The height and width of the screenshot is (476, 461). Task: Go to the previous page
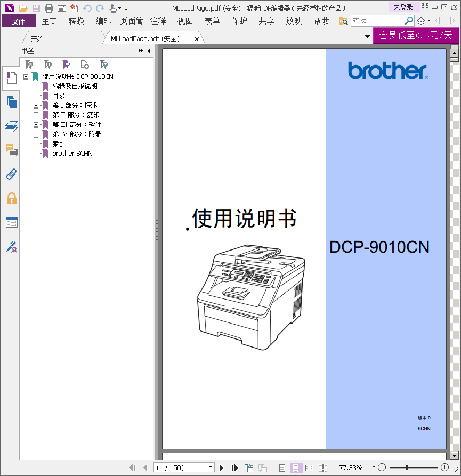145,467
